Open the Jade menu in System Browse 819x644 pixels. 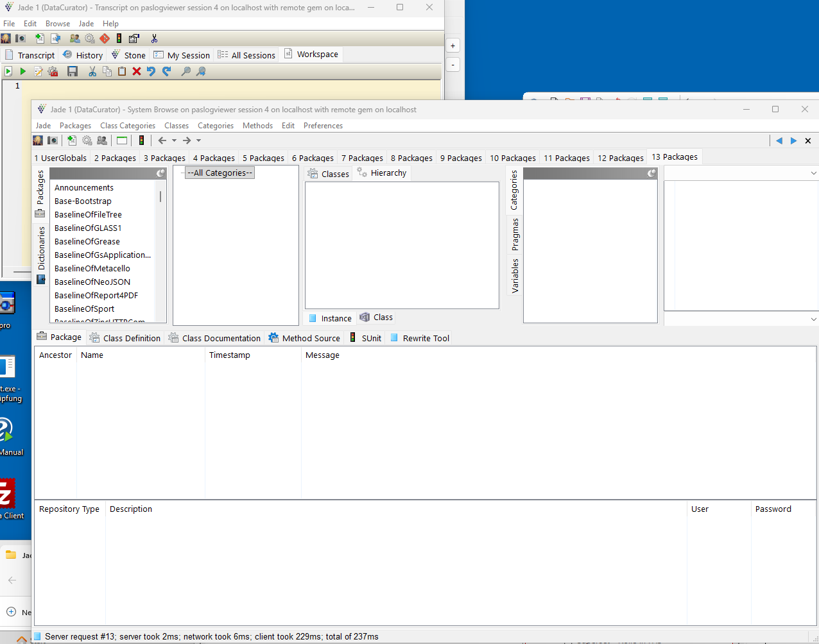(x=43, y=126)
